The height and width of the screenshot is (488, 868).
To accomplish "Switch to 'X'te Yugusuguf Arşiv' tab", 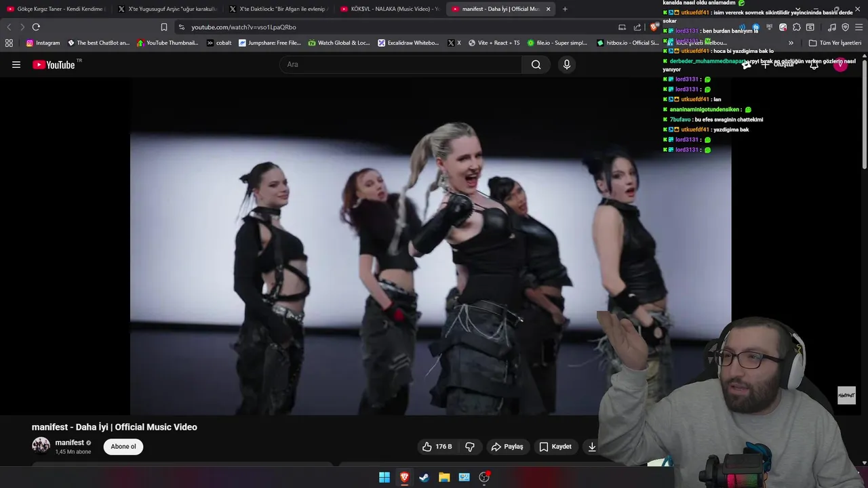I will coord(166,9).
